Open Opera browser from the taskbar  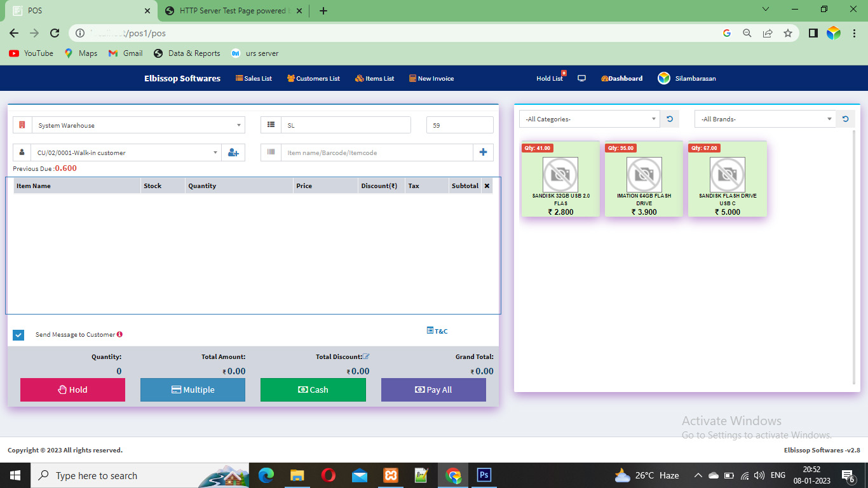[x=329, y=475]
